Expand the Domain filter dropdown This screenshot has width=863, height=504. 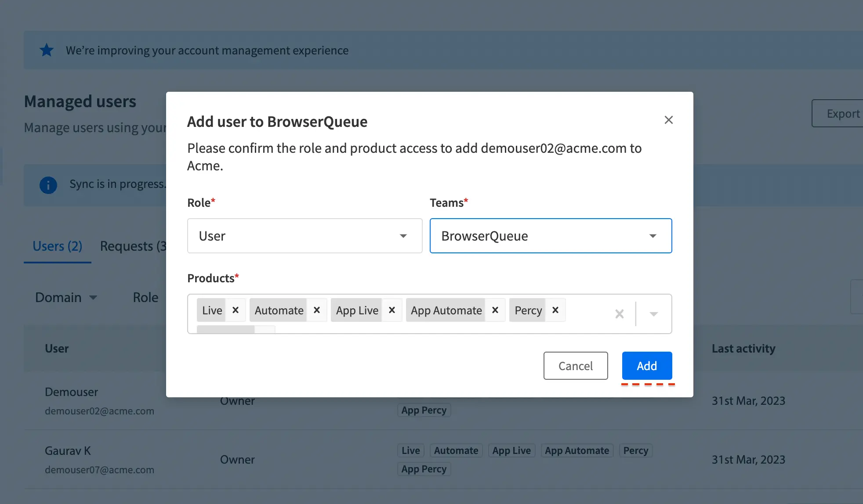tap(66, 297)
